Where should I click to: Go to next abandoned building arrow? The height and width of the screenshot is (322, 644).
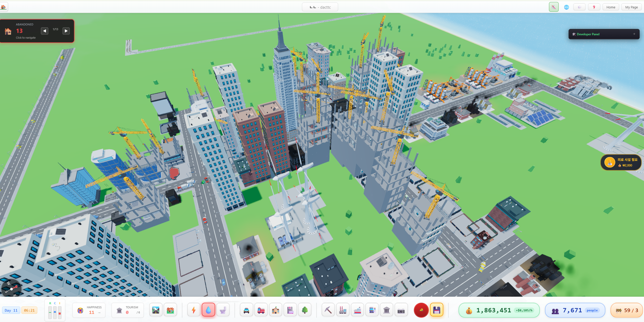tap(66, 31)
